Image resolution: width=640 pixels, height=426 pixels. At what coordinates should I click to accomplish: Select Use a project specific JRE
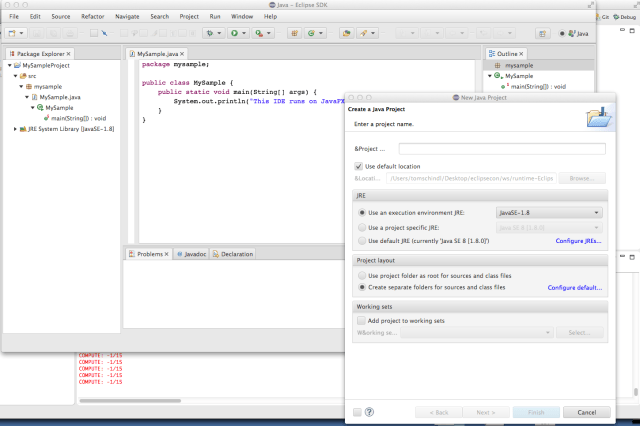361,227
